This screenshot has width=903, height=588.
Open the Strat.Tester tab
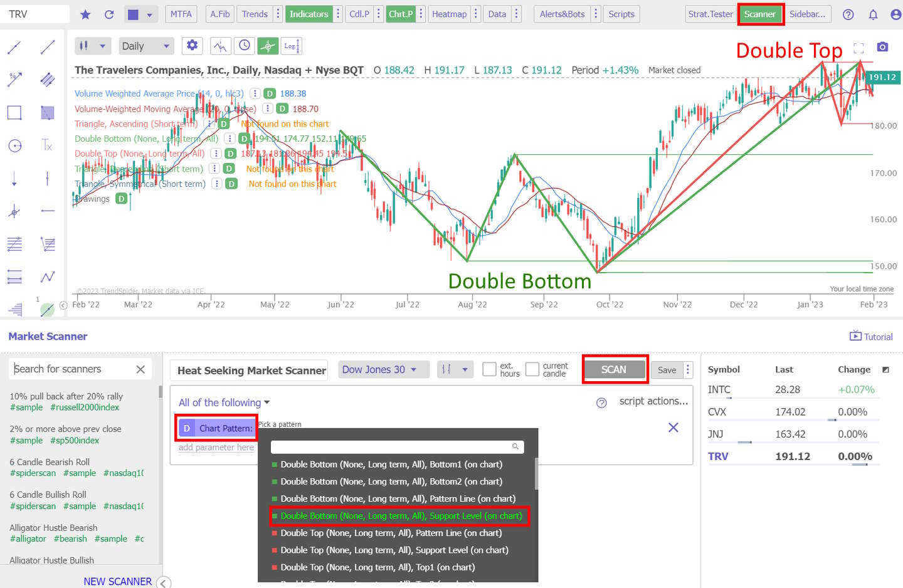coord(710,14)
